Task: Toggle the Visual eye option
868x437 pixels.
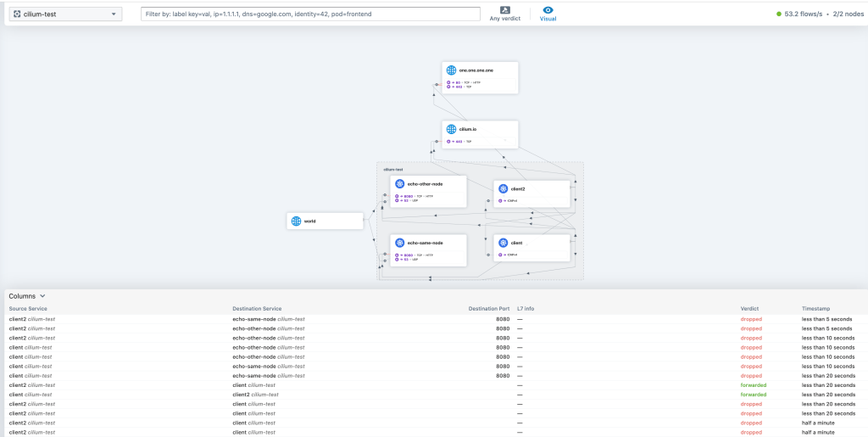Action: [548, 14]
